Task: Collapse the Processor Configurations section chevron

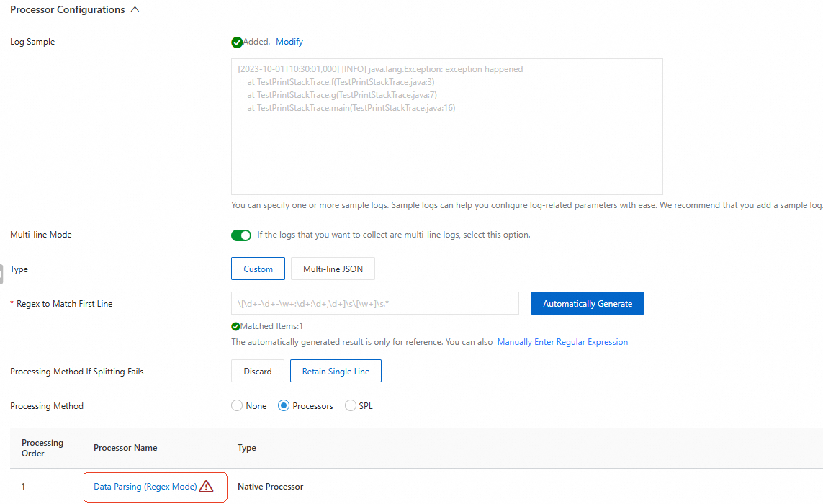Action: (x=135, y=9)
